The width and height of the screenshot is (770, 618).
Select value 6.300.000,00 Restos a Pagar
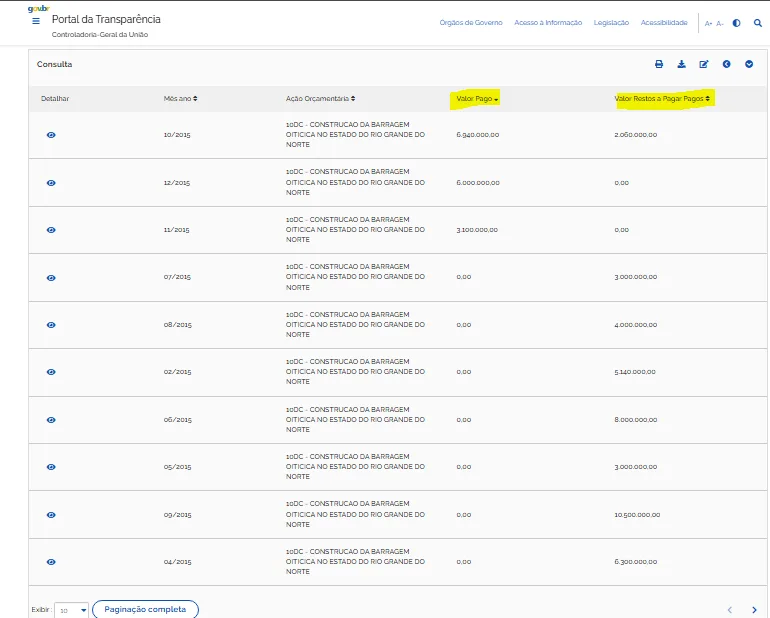635,562
